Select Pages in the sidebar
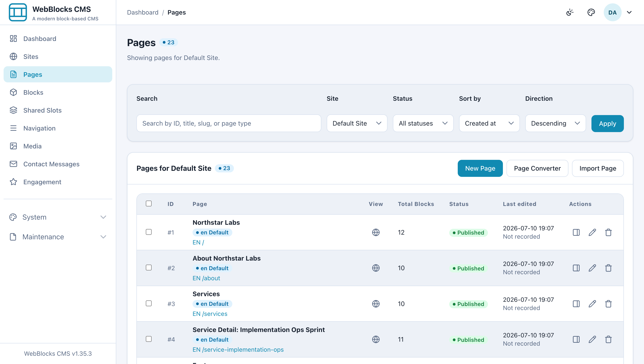644x364 pixels. pos(58,74)
